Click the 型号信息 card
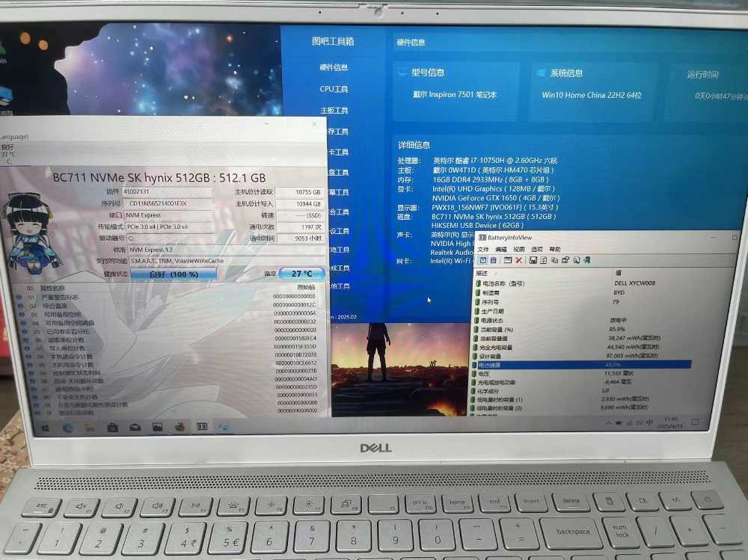748x560 pixels. (x=456, y=91)
